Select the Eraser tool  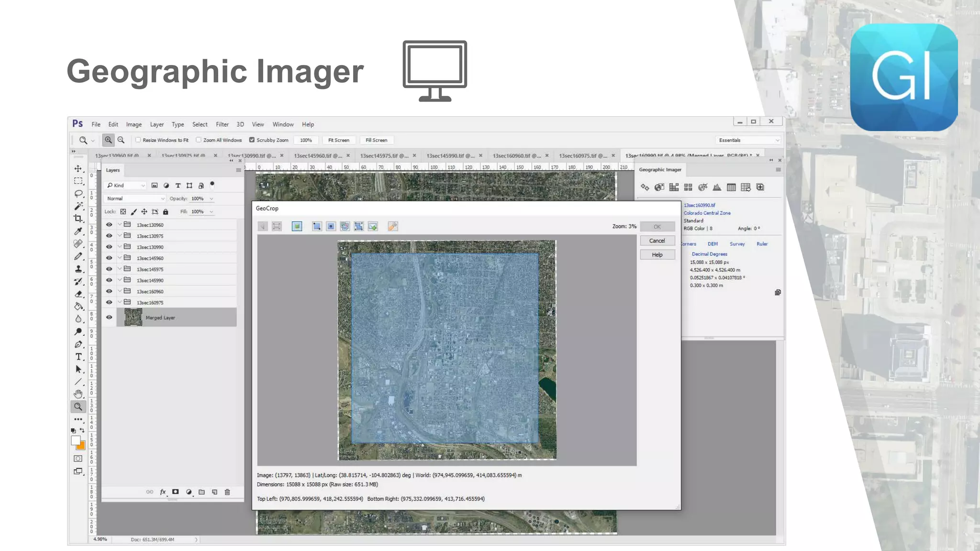(78, 294)
